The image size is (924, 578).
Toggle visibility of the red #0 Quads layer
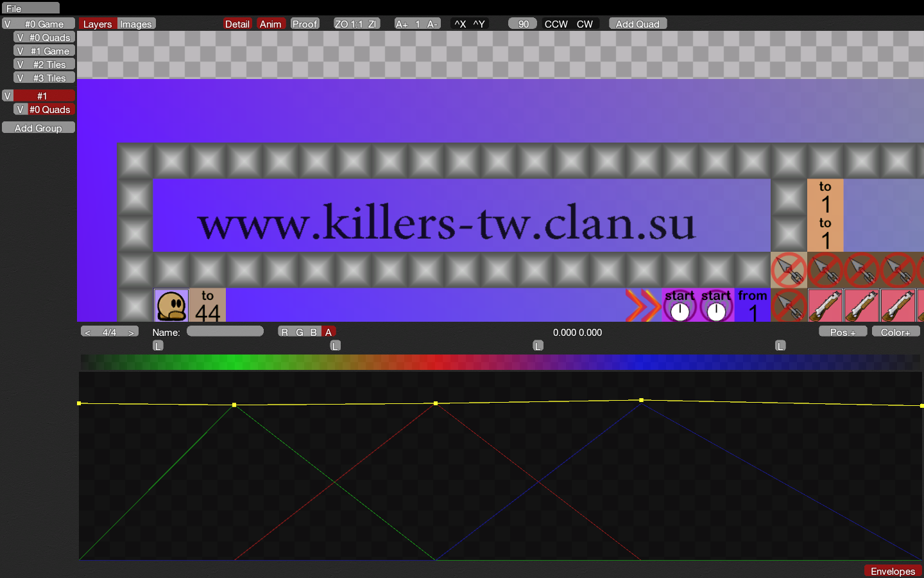coord(20,109)
